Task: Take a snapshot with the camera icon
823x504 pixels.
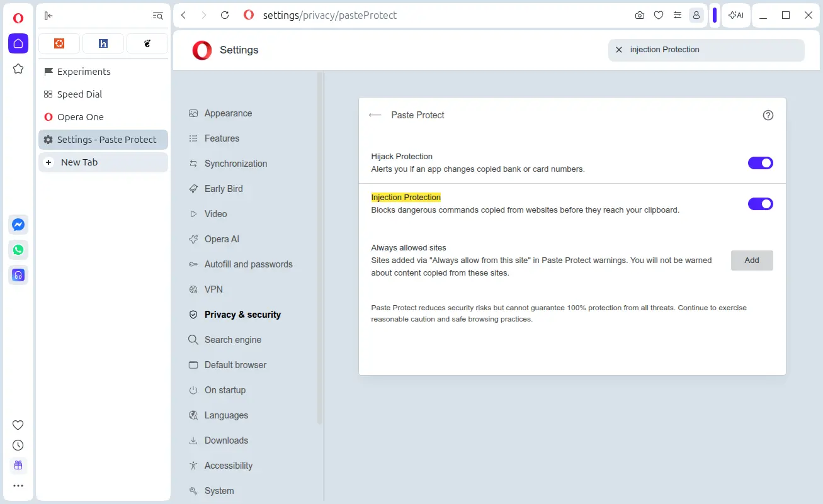Action: pos(640,16)
